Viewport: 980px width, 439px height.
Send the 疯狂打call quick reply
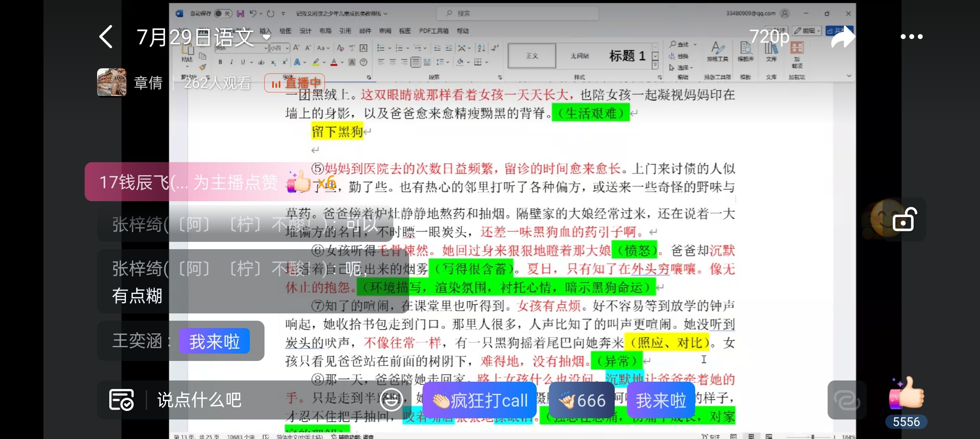point(479,401)
